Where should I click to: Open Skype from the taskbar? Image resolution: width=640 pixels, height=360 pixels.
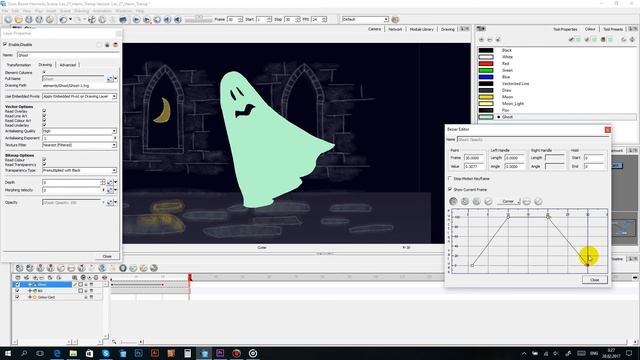pyautogui.click(x=106, y=353)
